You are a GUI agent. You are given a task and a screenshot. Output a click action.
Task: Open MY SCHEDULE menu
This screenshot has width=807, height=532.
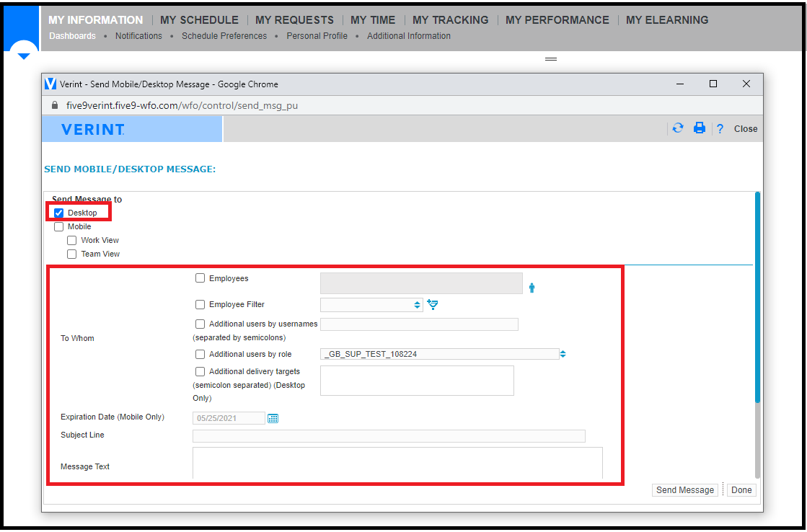199,20
